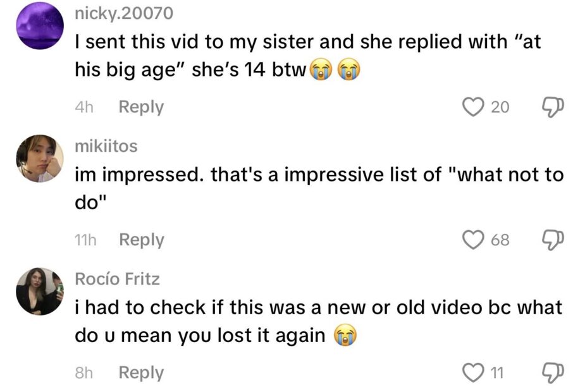
Task: Open Rocío Fritz's profile picture
Action: click(x=39, y=291)
